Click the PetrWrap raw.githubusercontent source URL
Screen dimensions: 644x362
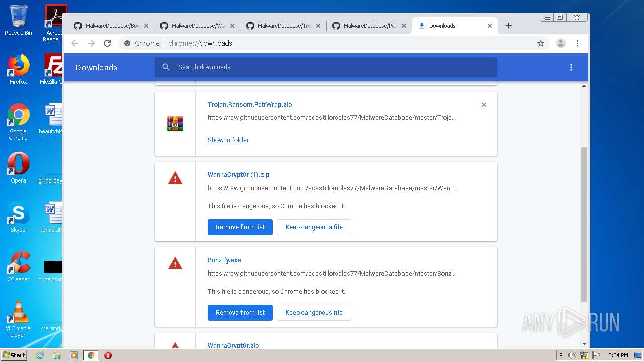point(332,118)
